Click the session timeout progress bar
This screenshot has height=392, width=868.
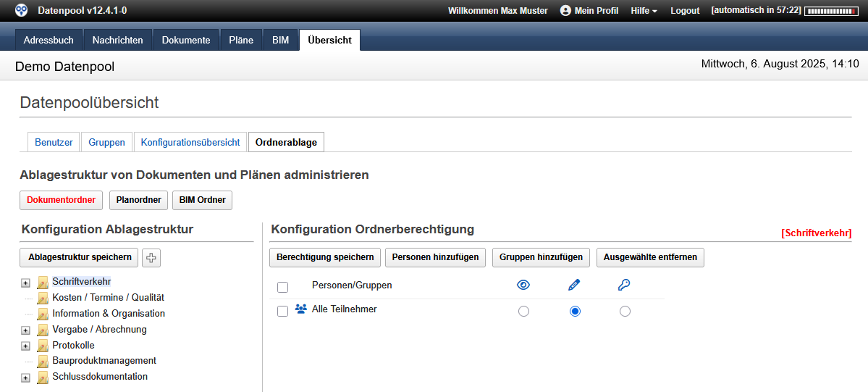click(x=830, y=11)
